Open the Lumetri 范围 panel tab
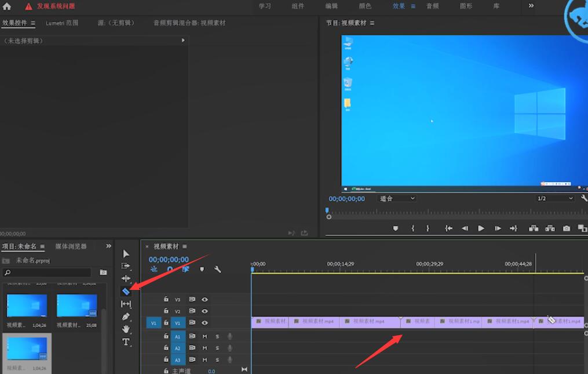This screenshot has width=588, height=374. tap(62, 23)
